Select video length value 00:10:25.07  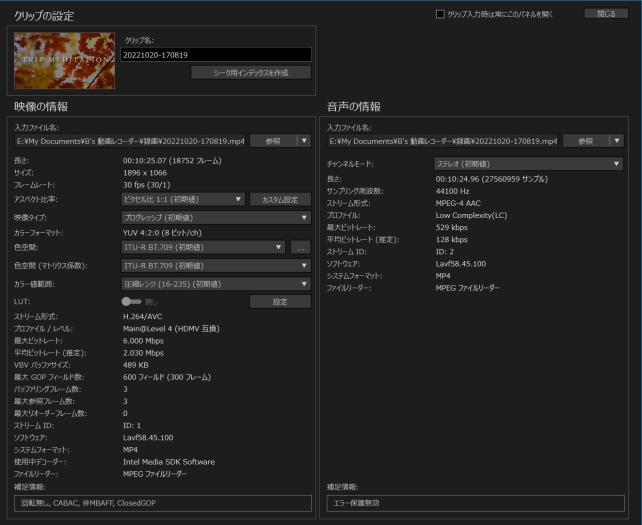click(172, 161)
